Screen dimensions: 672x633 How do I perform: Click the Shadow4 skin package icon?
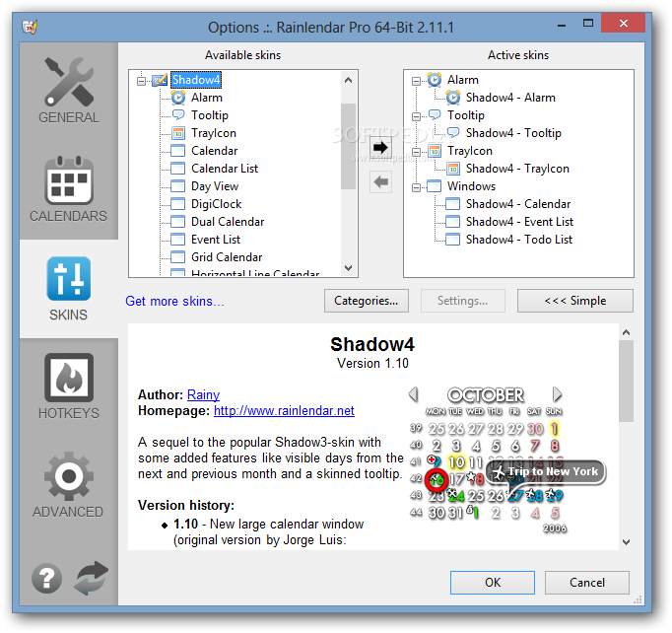(x=160, y=80)
